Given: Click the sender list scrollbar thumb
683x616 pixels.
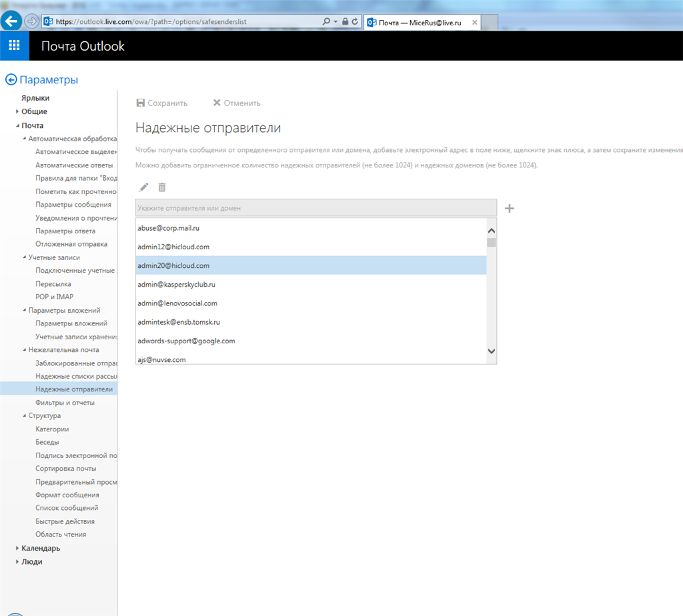Looking at the screenshot, I should [492, 243].
